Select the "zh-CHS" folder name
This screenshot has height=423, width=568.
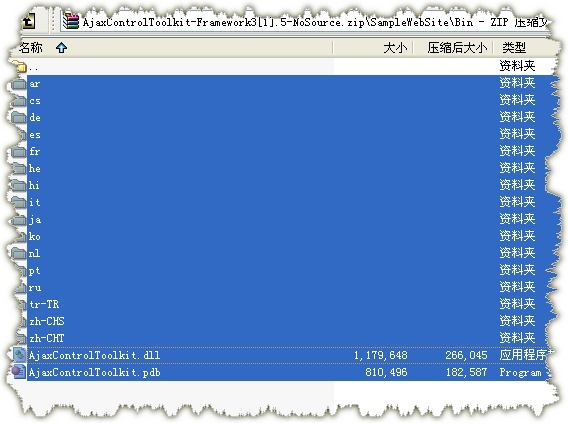point(47,321)
